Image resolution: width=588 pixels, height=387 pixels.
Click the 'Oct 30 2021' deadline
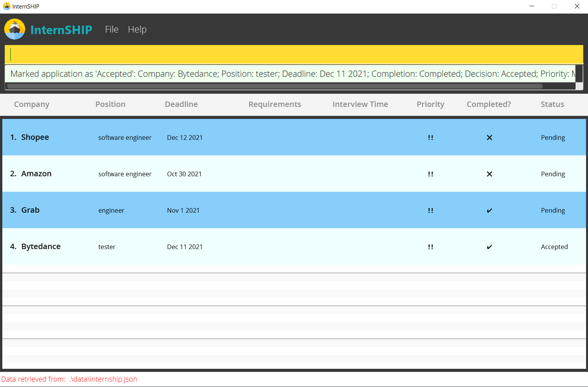185,174
